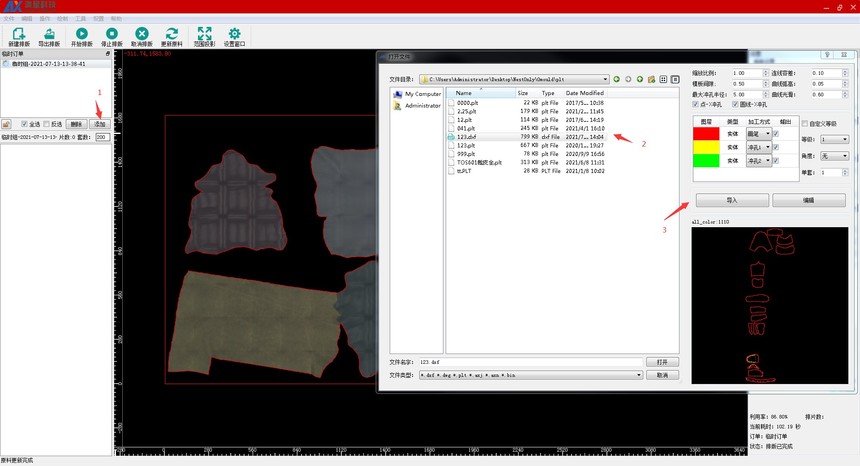The width and height of the screenshot is (860, 466).
Task: Open the 帮助 menu
Action: (116, 19)
